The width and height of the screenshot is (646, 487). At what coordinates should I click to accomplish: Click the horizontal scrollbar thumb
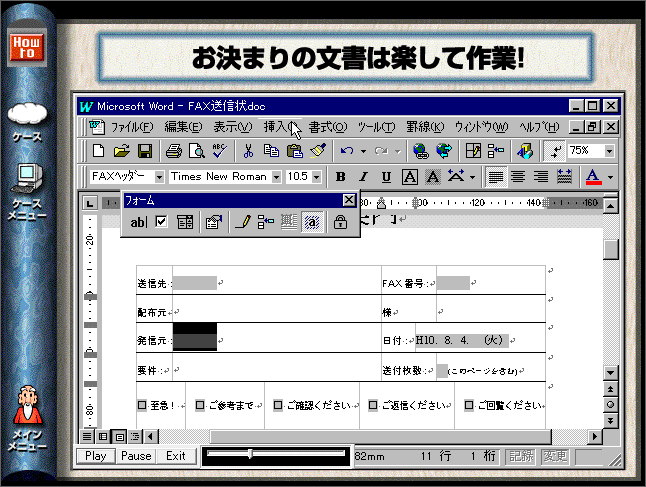[x=381, y=436]
